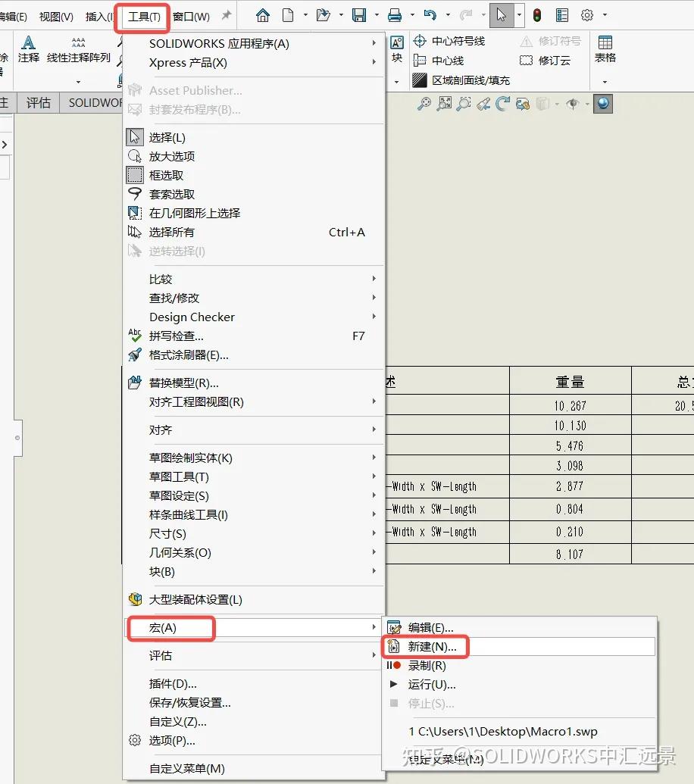Select 框选取 box selection entry
Viewport: 694px width, 784px height.
pos(255,175)
